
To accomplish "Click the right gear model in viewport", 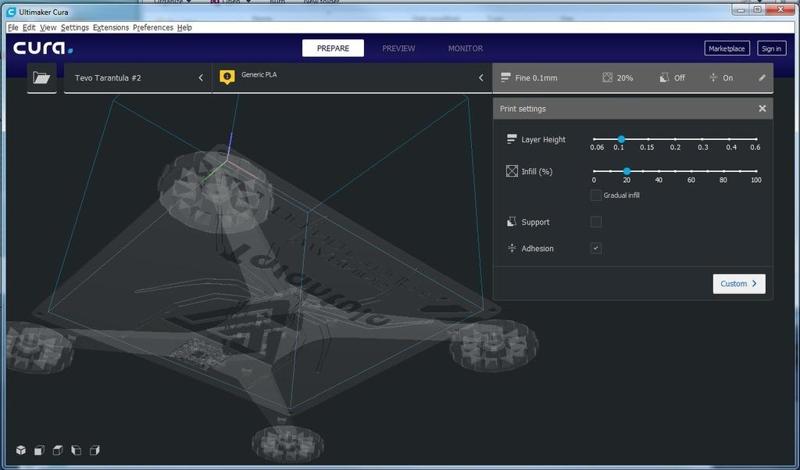I will (x=493, y=344).
